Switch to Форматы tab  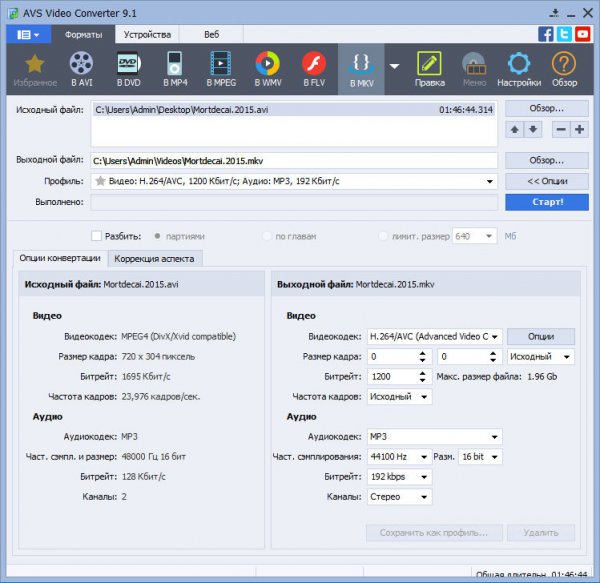tap(83, 35)
